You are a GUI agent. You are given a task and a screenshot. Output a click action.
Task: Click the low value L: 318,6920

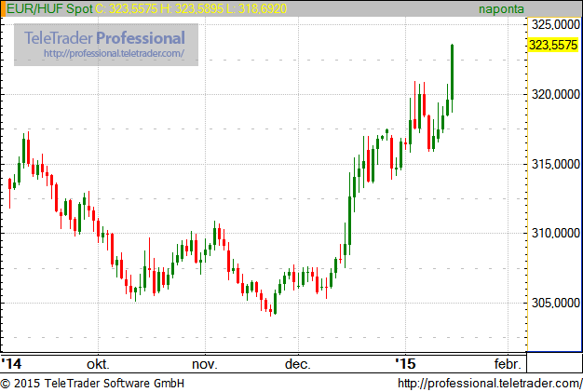(256, 8)
